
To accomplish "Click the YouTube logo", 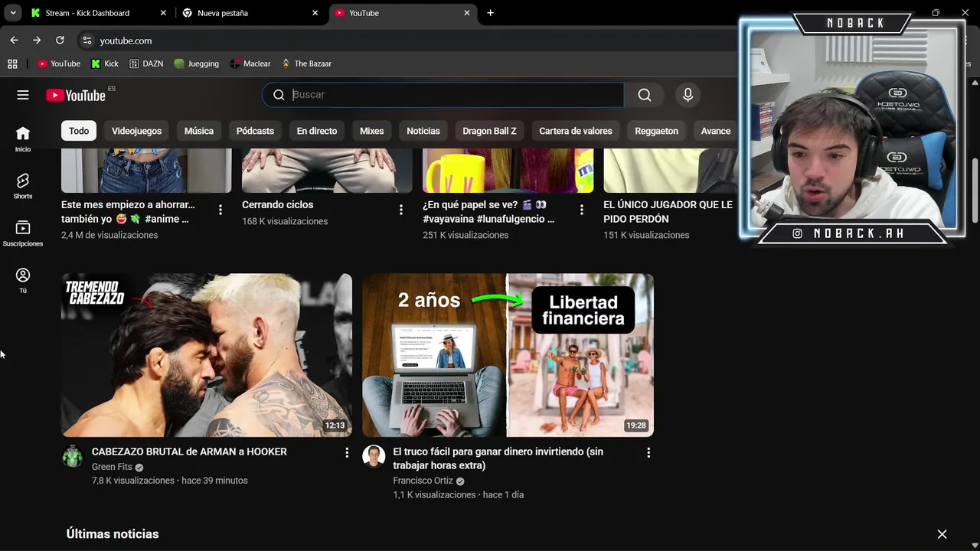I will point(76,95).
